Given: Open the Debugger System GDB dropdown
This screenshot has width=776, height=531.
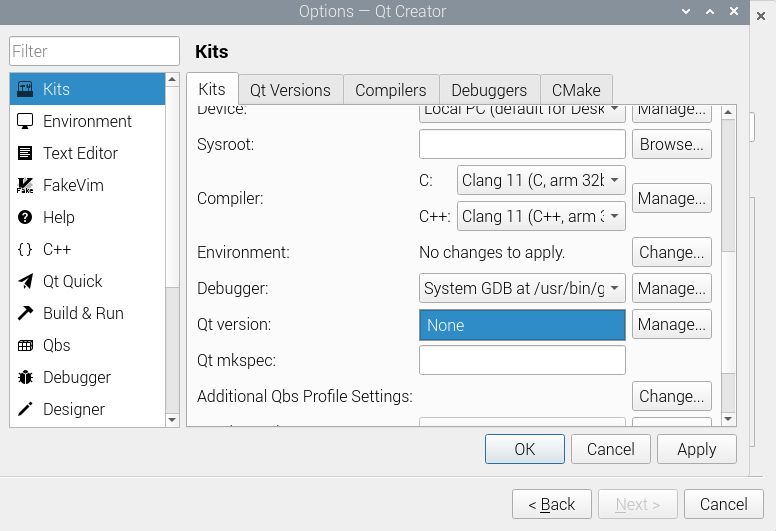Looking at the screenshot, I should 522,288.
